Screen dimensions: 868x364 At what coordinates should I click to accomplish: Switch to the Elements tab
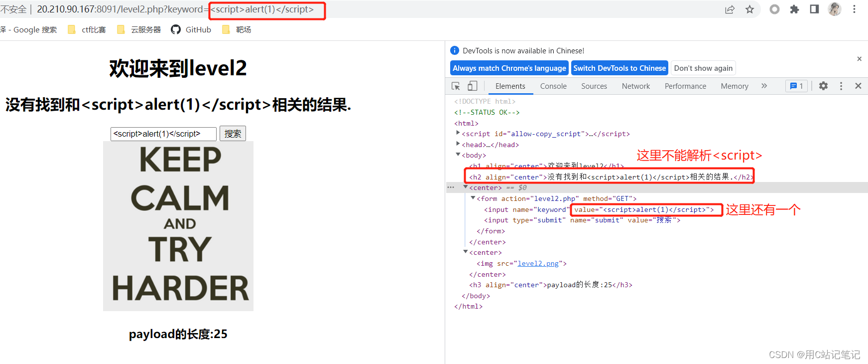pos(510,86)
